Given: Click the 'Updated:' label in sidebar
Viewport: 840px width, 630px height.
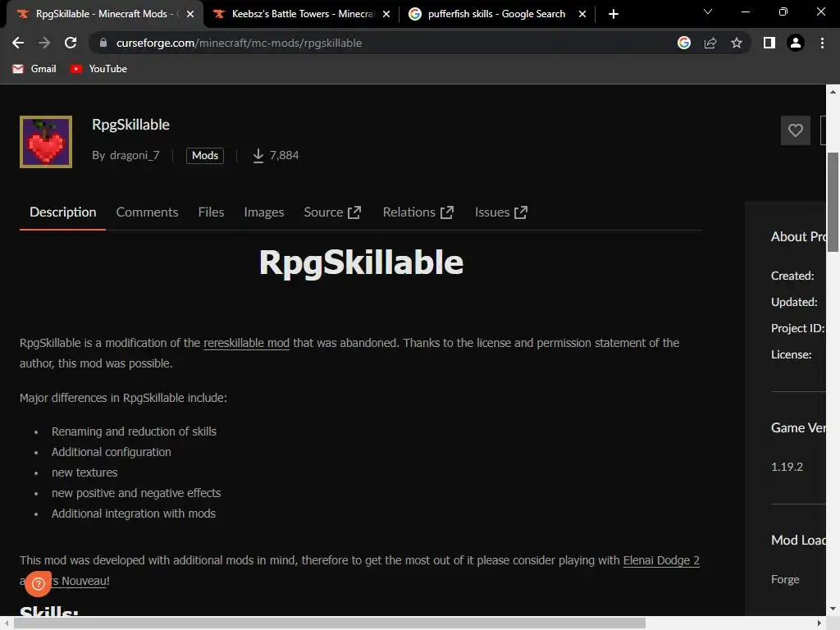Looking at the screenshot, I should click(x=794, y=302).
